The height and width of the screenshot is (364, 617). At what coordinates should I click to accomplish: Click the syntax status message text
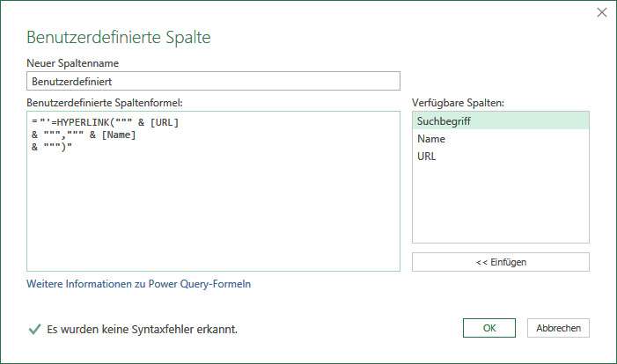(x=142, y=329)
